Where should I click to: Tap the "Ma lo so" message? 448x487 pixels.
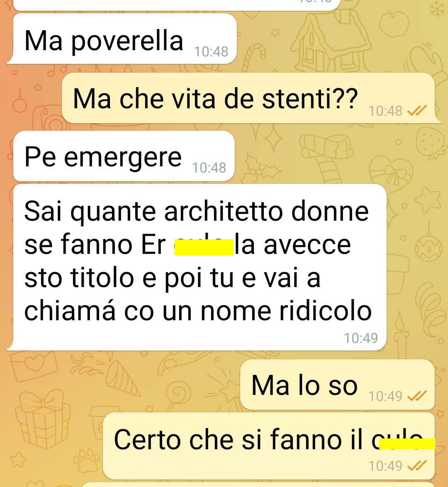(x=337, y=385)
